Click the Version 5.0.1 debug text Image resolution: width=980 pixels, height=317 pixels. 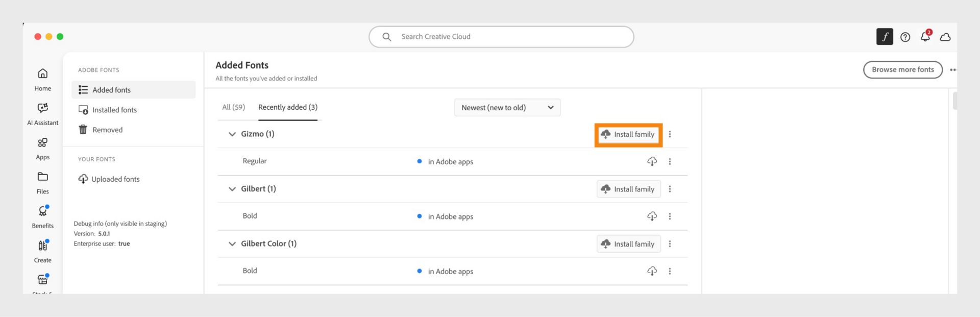(92, 234)
